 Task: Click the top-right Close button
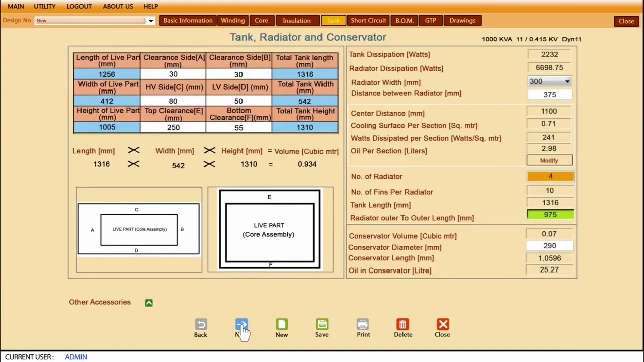point(626,21)
